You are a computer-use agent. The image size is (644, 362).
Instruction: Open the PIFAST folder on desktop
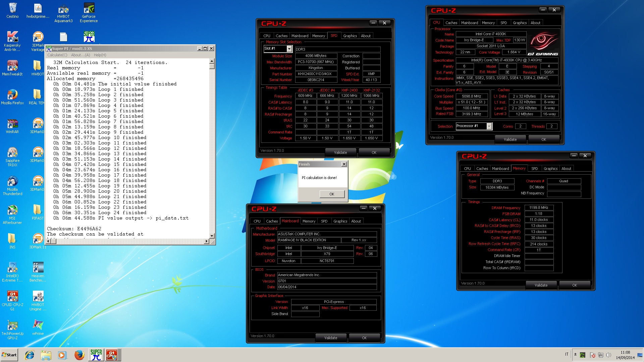point(38,212)
